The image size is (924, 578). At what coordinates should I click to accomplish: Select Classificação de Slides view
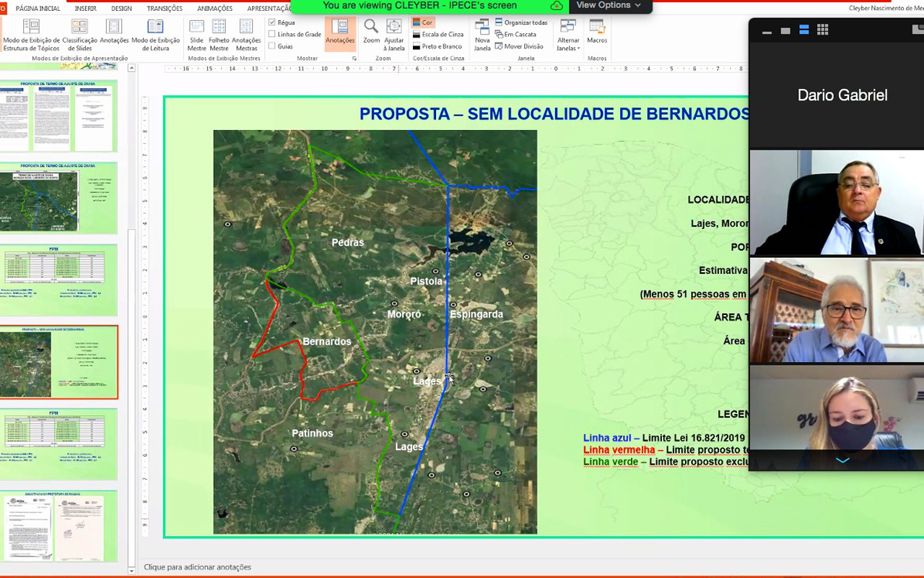pyautogui.click(x=79, y=34)
